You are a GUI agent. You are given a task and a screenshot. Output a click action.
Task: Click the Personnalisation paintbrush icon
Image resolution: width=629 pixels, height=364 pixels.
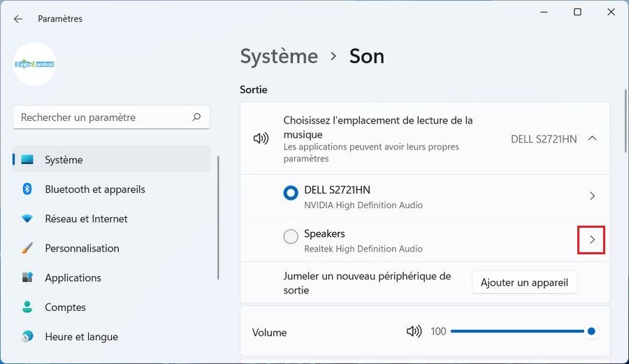(27, 248)
